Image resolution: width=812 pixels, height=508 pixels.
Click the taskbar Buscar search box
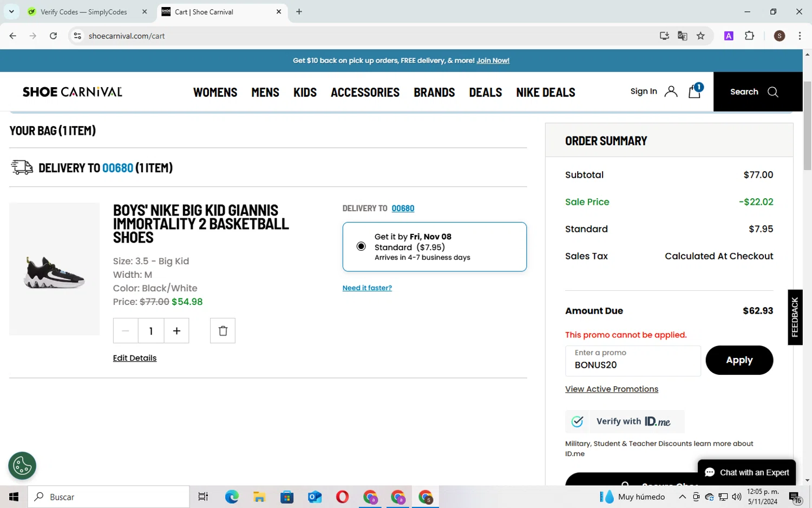coord(108,497)
